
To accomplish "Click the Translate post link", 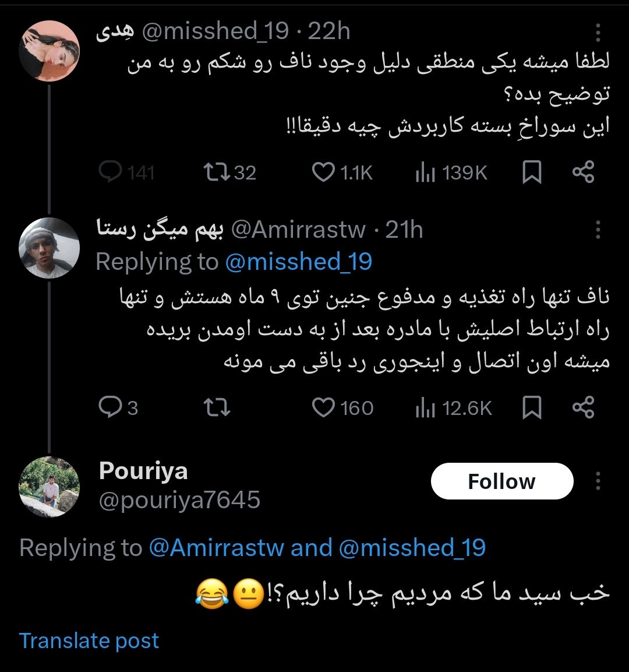I will [89, 641].
